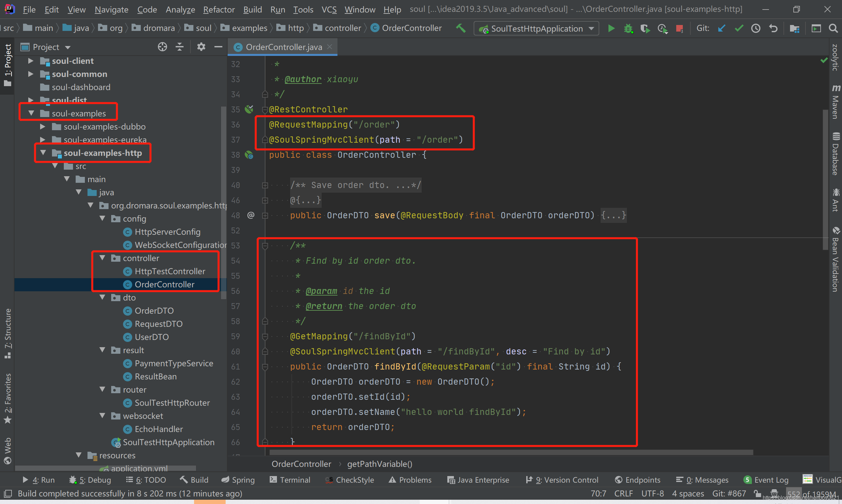Screen dimensions: 842x504
Task: Collapse the dto package folder
Action: (x=102, y=298)
